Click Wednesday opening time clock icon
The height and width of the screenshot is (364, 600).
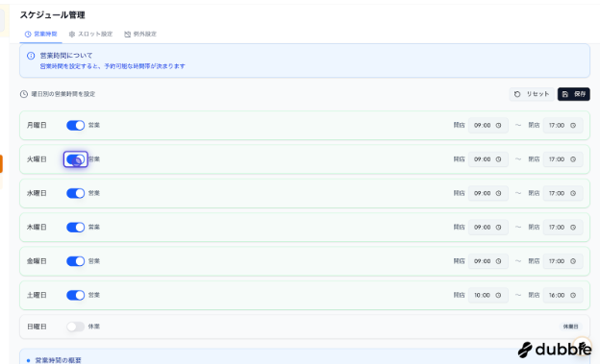pos(499,193)
